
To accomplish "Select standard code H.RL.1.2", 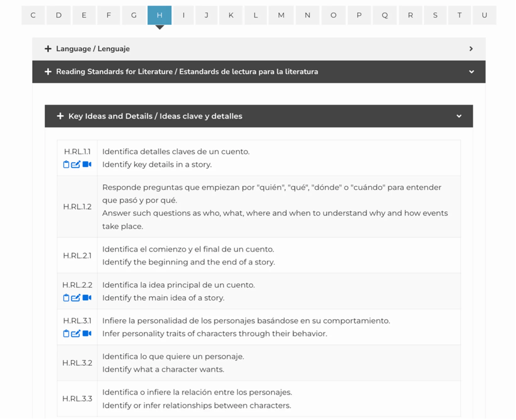I will point(77,207).
